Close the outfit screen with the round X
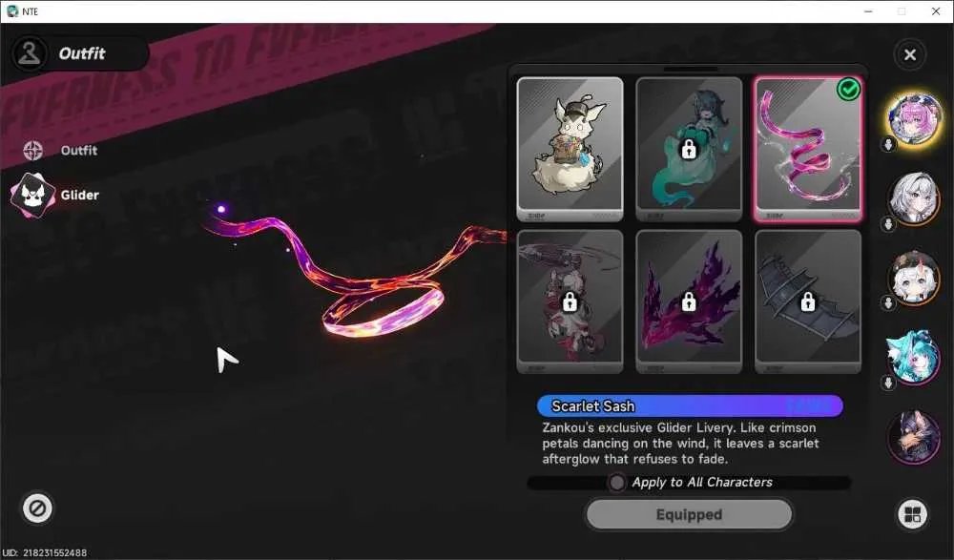The image size is (954, 560). 909,54
